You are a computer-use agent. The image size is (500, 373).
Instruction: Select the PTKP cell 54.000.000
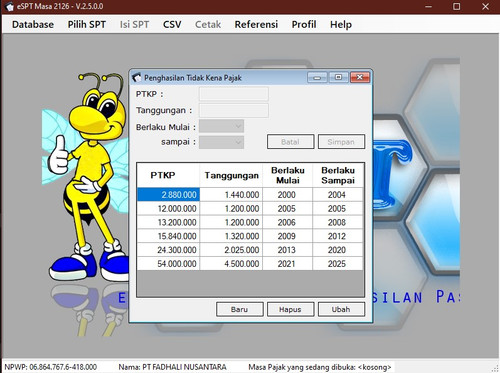[168, 264]
